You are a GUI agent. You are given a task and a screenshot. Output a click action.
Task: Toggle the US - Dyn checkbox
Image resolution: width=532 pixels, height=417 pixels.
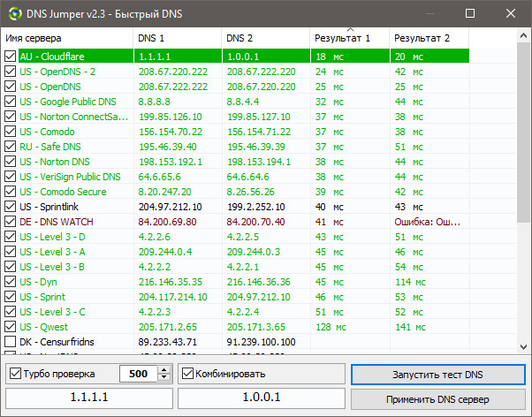(x=11, y=282)
